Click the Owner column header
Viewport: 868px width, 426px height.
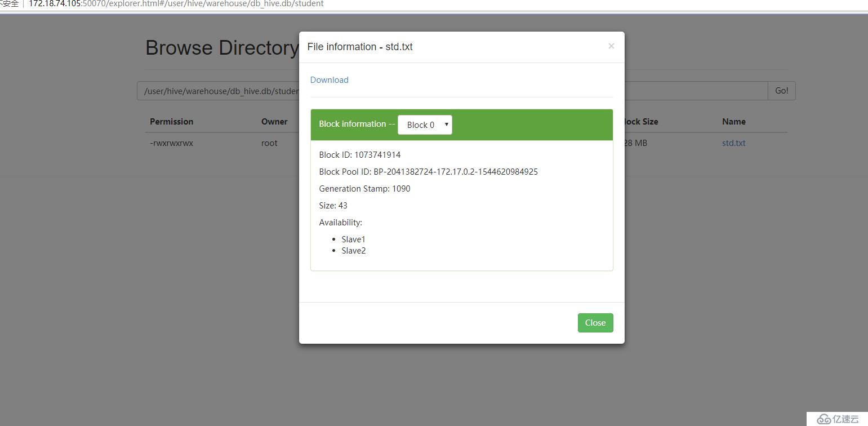click(274, 122)
